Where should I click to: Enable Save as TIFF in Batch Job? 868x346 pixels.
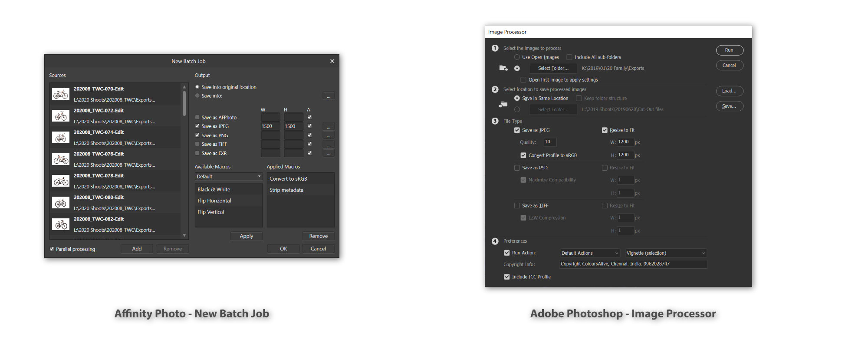pyautogui.click(x=197, y=144)
